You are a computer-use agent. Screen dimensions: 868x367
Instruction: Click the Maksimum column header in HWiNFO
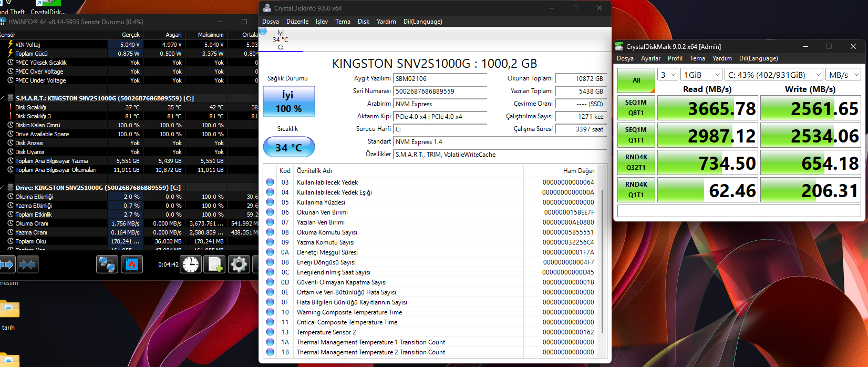(x=205, y=35)
